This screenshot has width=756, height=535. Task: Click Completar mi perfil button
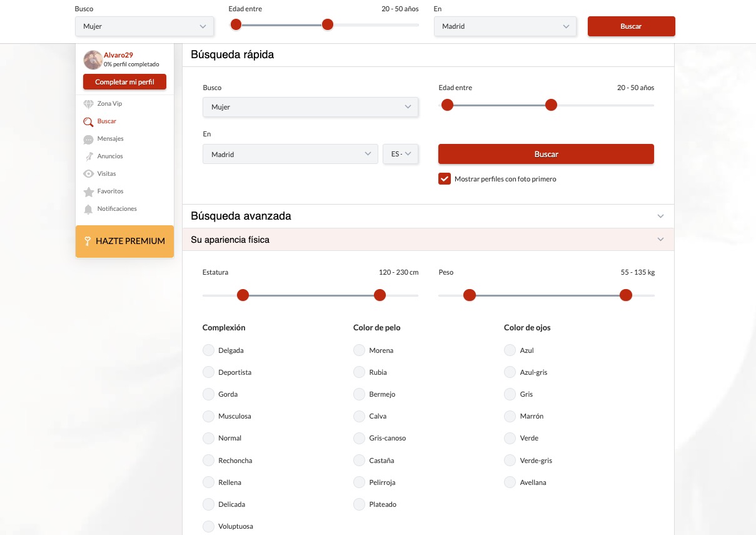[x=125, y=82]
